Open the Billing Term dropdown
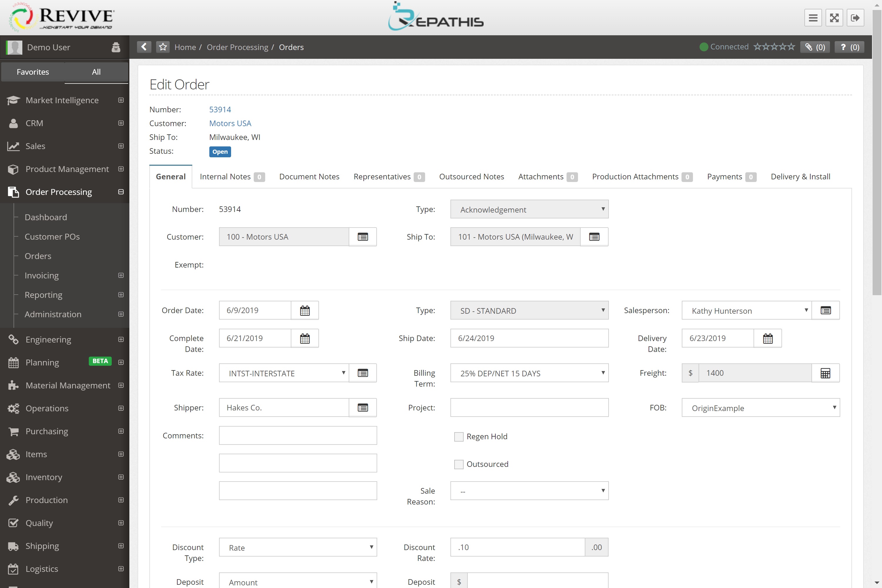The height and width of the screenshot is (588, 882). tap(529, 373)
